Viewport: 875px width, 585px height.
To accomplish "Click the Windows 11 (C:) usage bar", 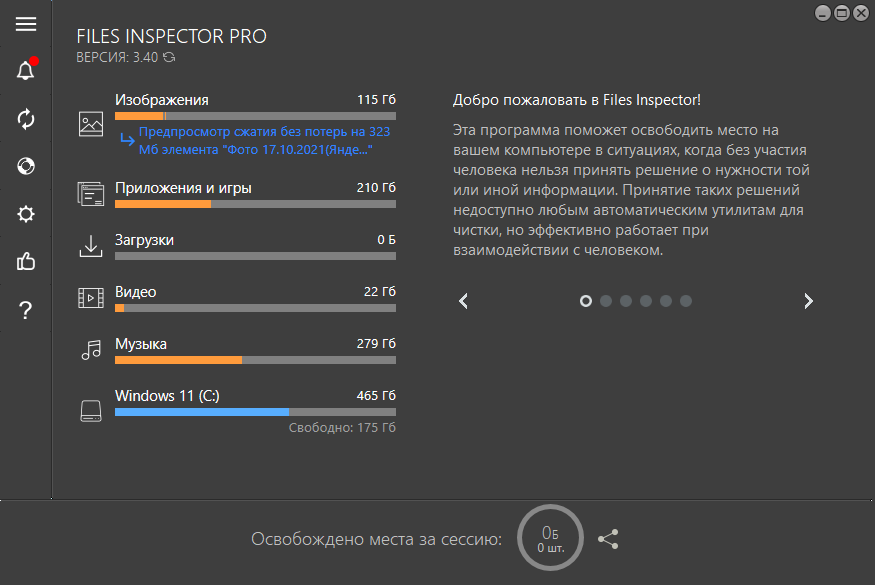I will click(x=255, y=412).
